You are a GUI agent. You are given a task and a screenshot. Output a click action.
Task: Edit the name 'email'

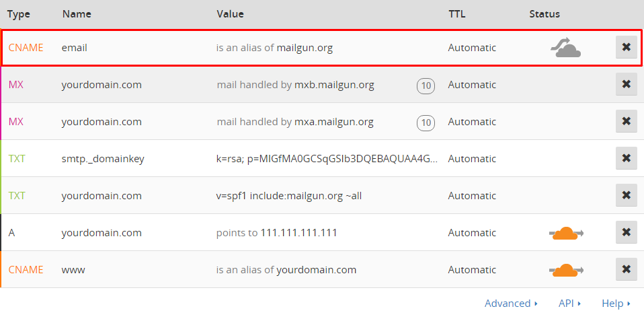75,48
